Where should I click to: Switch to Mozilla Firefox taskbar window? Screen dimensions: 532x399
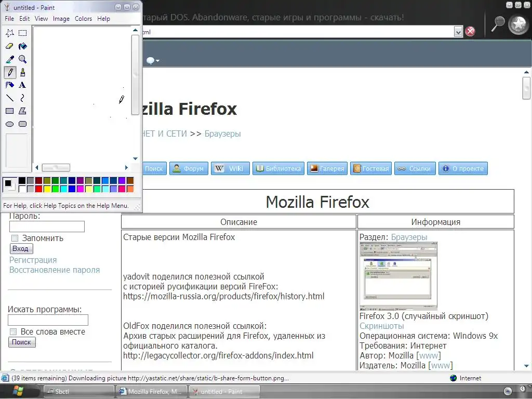click(152, 392)
